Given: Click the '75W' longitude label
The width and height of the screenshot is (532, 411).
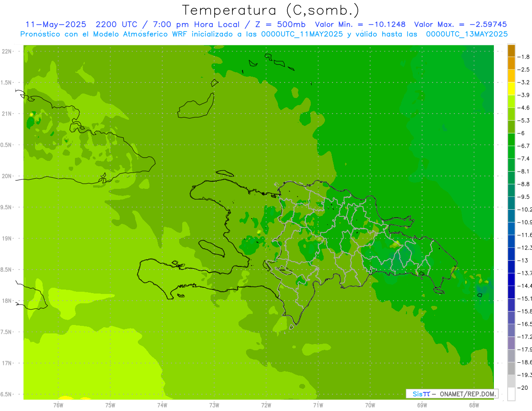Looking at the screenshot, I should pyautogui.click(x=110, y=405).
